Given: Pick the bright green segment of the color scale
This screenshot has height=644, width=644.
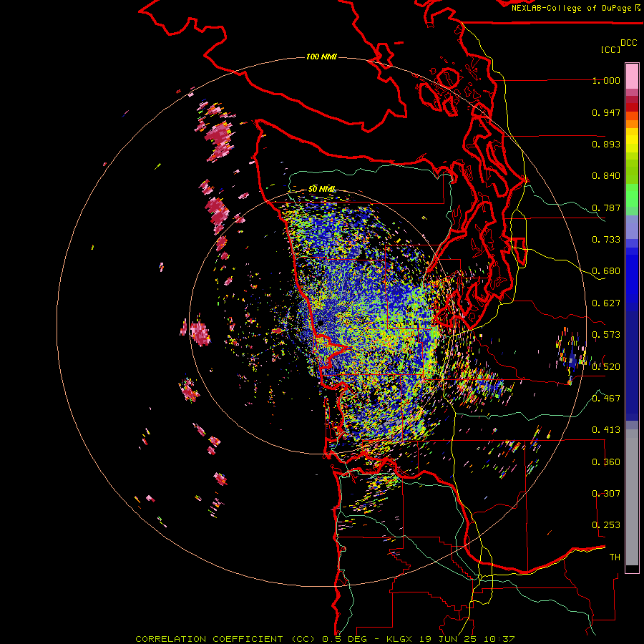Looking at the screenshot, I should click(632, 195).
